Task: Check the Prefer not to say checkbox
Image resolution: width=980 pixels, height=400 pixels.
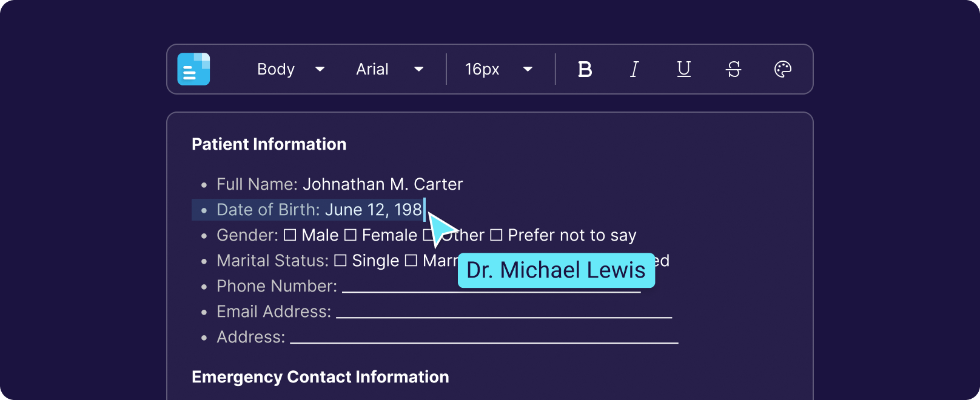Action: (x=496, y=235)
